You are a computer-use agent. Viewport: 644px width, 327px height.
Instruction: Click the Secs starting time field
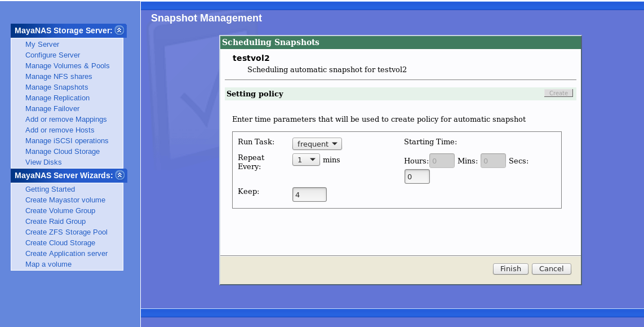click(417, 177)
